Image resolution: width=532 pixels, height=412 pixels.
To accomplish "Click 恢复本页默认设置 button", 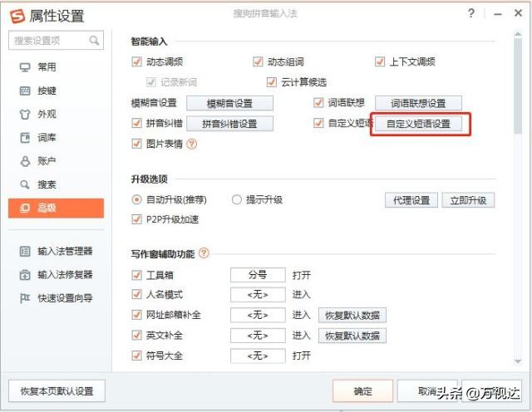I will [57, 391].
